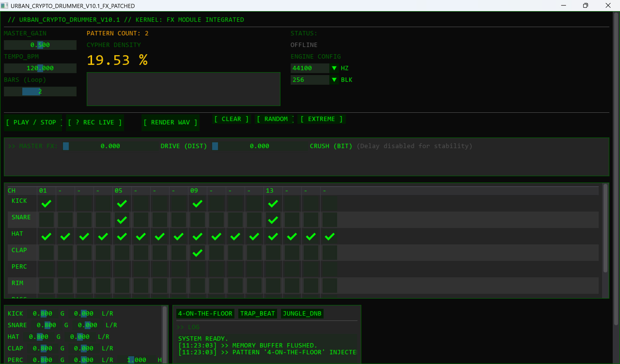Image resolution: width=620 pixels, height=364 pixels.
Task: Disable the SNARE hit on step 05
Action: coord(122,220)
